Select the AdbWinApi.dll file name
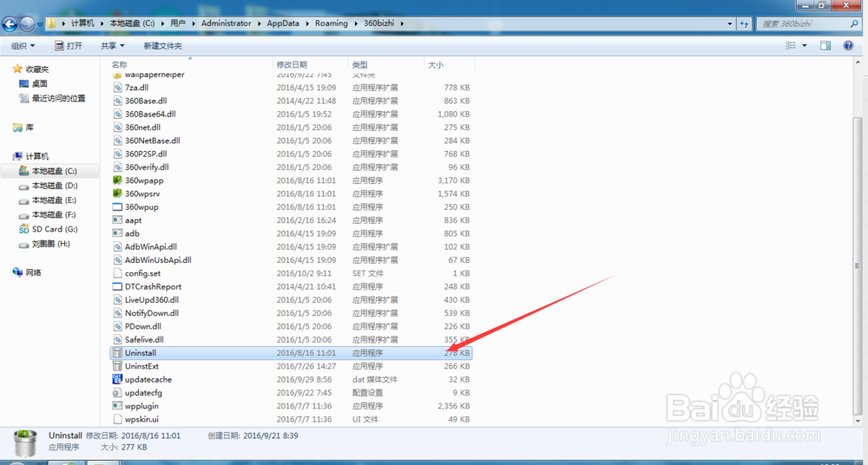Image resolution: width=868 pixels, height=465 pixels. [150, 246]
